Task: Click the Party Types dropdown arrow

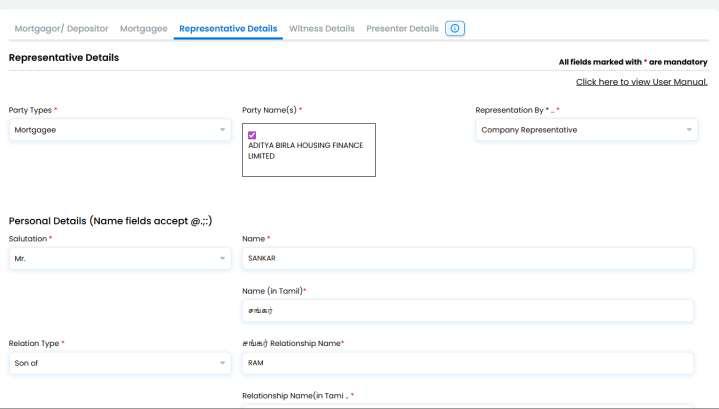Action: pyautogui.click(x=222, y=130)
